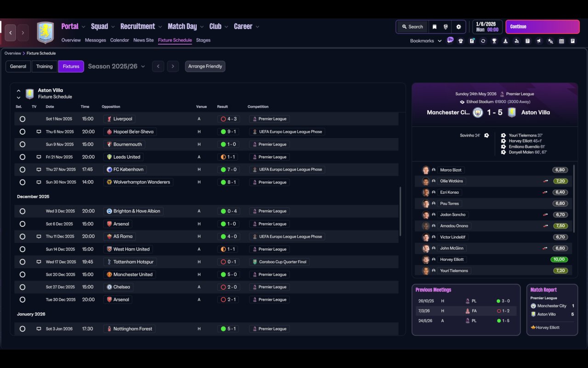The image size is (588, 368).
Task: Select the Training tab
Action: pyautogui.click(x=45, y=66)
